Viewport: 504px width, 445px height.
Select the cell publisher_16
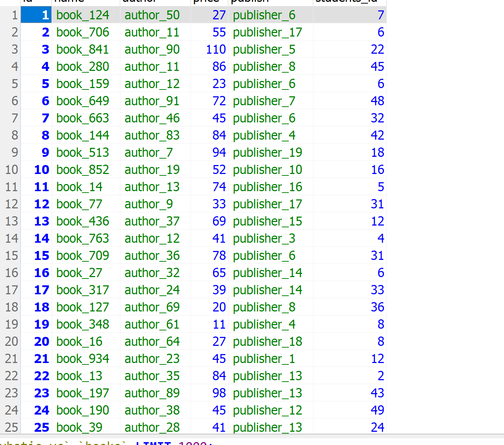pos(270,187)
